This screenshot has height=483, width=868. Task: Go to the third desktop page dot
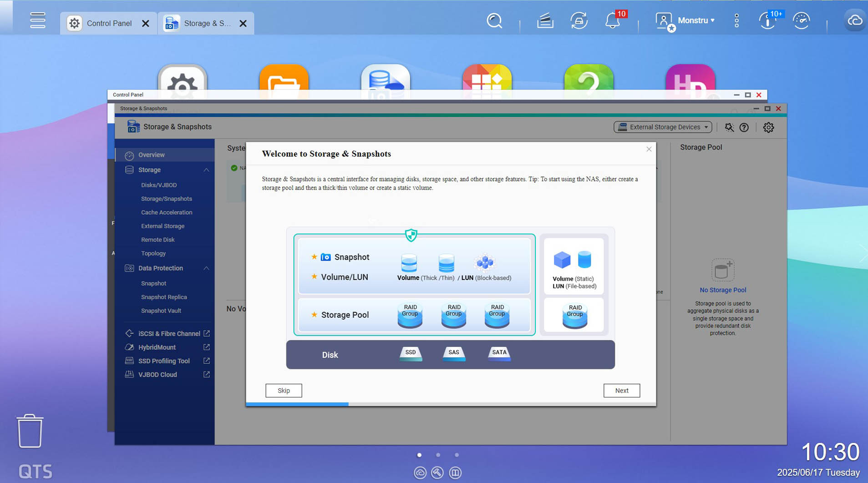[457, 455]
